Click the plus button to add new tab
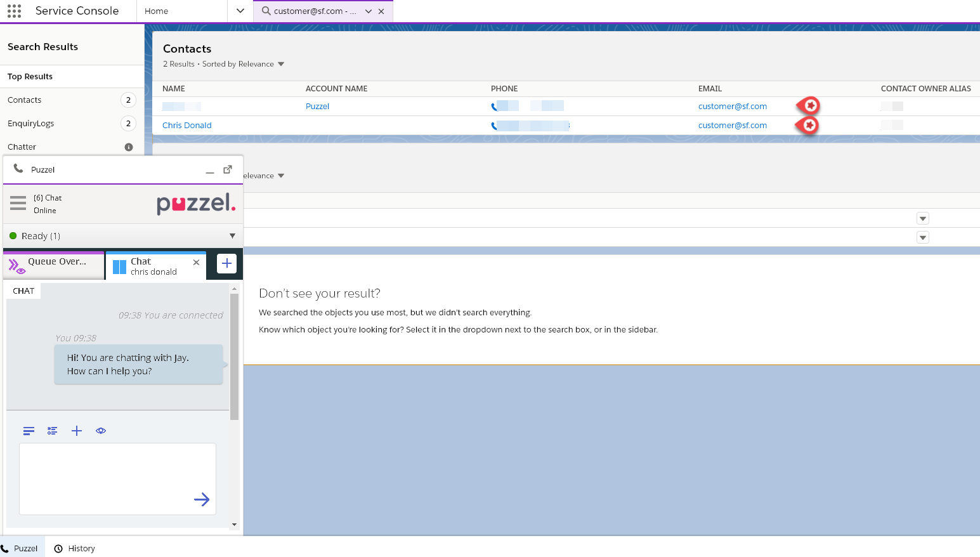This screenshot has height=557, width=980. click(226, 263)
